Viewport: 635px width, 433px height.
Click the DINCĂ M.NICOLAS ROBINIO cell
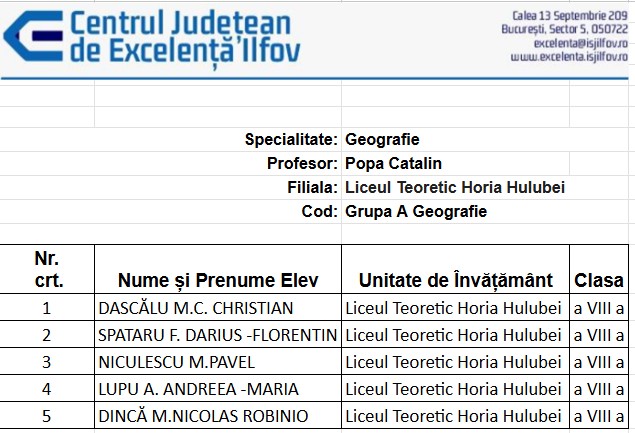pos(203,416)
